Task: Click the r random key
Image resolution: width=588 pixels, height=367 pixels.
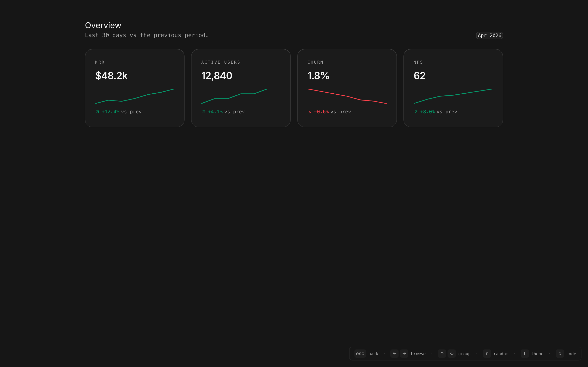Action: tap(487, 354)
